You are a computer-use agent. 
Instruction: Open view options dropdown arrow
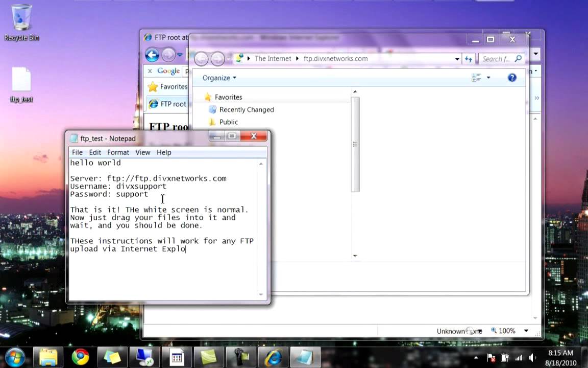point(488,77)
